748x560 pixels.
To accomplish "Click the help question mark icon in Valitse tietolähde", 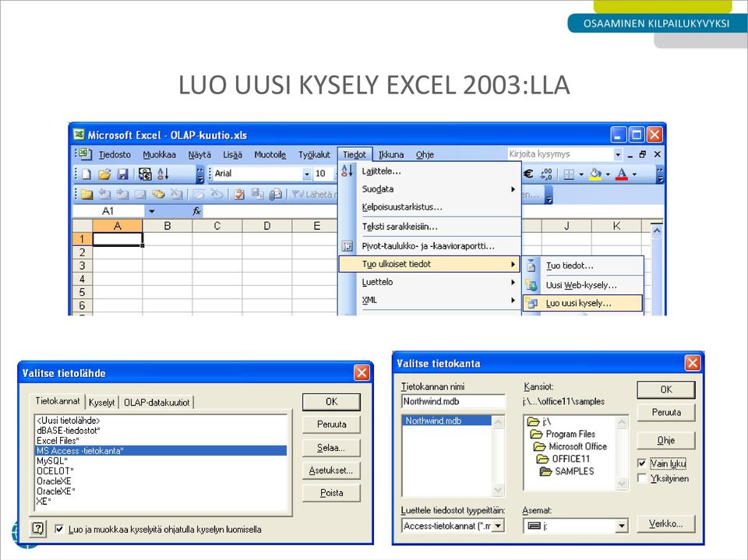I will point(38,529).
